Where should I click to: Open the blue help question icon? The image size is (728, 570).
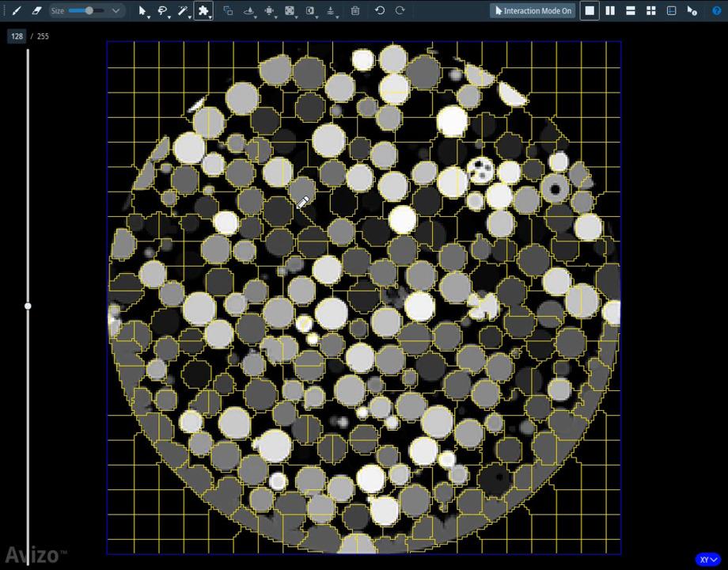[x=716, y=11]
